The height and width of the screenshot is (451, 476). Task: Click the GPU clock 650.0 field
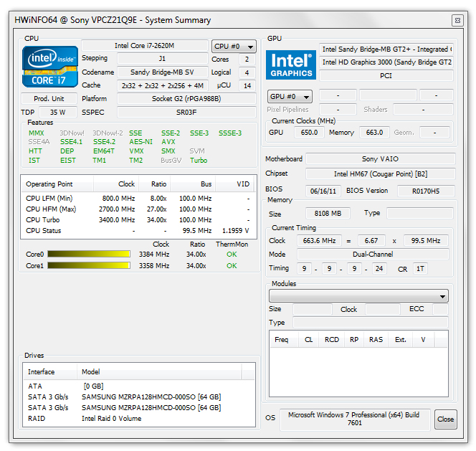pyautogui.click(x=309, y=133)
